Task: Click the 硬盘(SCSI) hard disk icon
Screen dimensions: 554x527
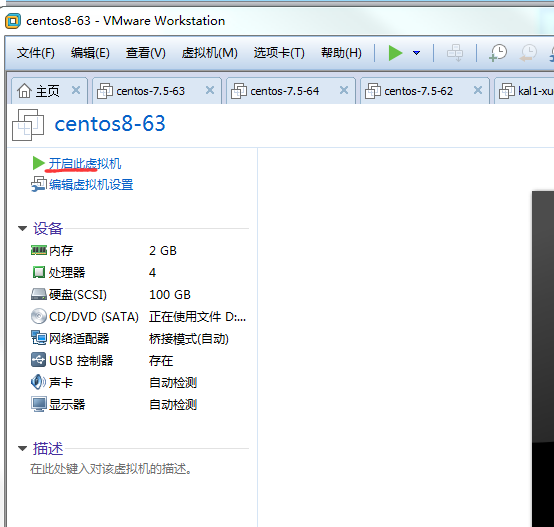Action: coord(39,294)
